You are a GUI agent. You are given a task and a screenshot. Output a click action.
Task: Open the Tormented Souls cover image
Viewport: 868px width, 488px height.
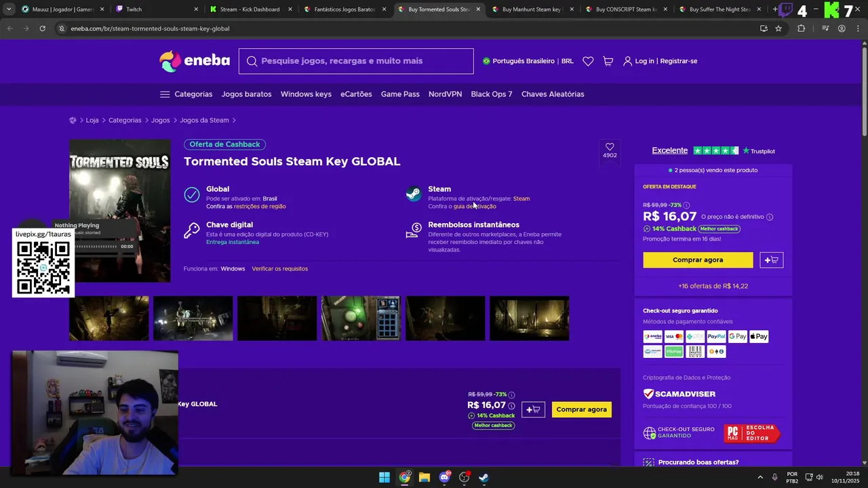pyautogui.click(x=120, y=210)
